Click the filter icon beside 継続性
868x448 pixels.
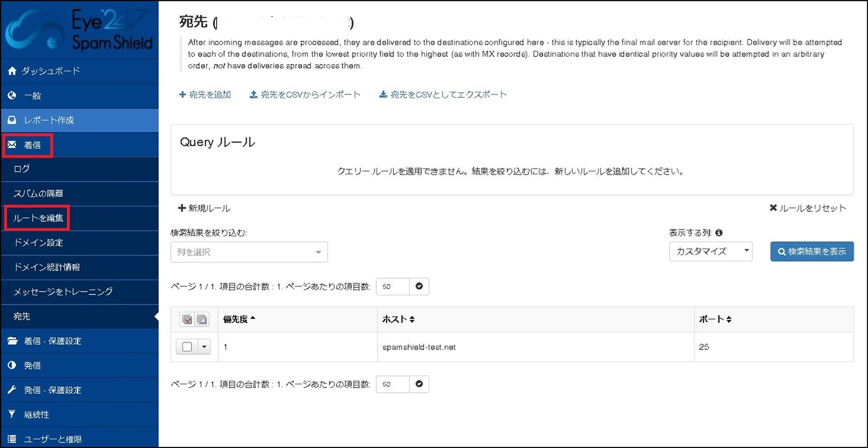(x=12, y=415)
